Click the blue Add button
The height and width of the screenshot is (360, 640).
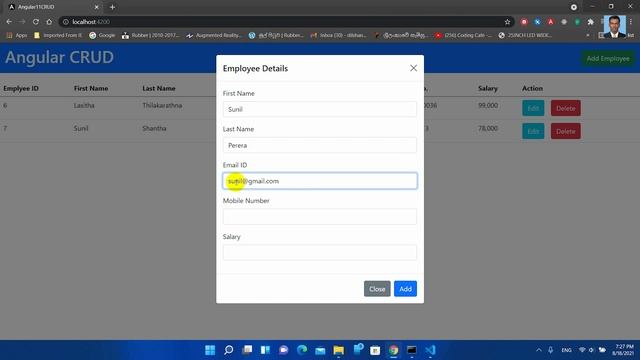[405, 289]
